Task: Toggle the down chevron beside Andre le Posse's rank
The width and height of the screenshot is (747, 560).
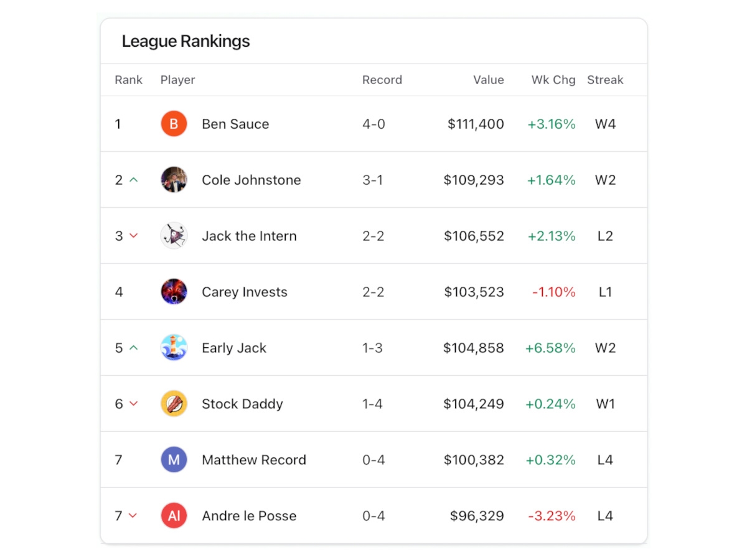Action: [133, 515]
